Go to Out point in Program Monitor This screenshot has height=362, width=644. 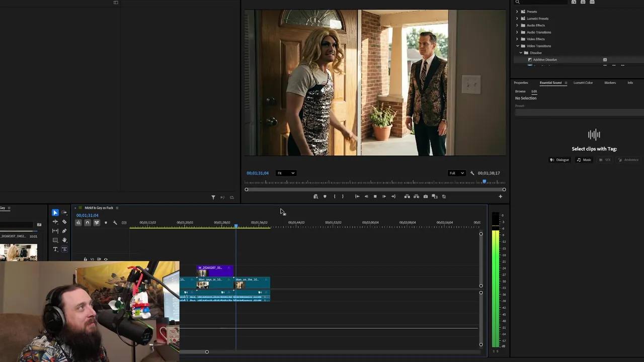pos(393,197)
